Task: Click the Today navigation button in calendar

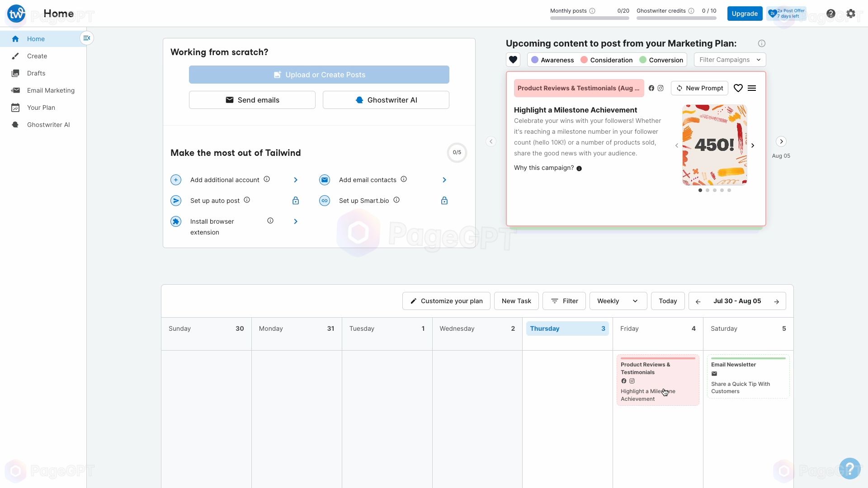Action: (x=668, y=301)
